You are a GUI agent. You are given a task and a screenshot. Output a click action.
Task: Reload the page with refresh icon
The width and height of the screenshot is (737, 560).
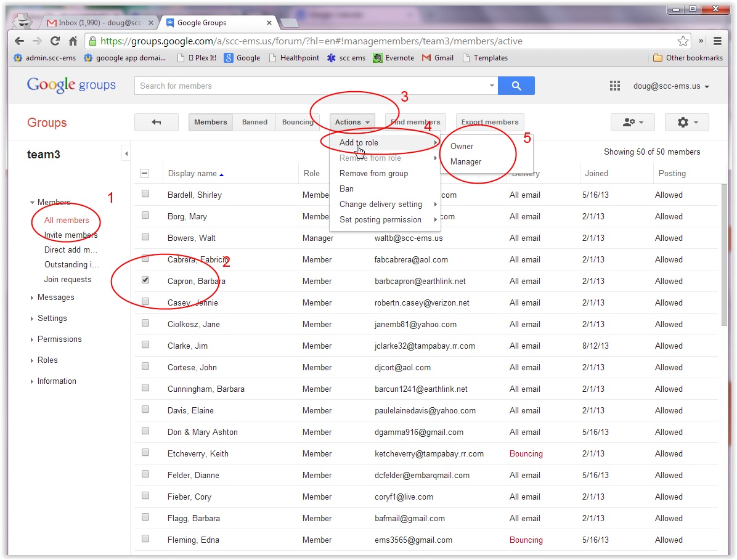(55, 41)
